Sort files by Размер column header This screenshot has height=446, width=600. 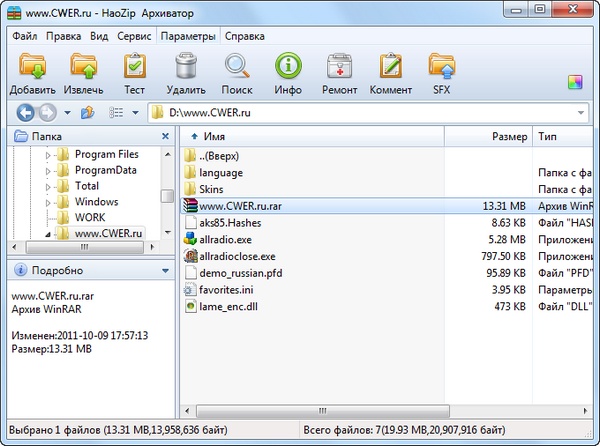[x=509, y=135]
